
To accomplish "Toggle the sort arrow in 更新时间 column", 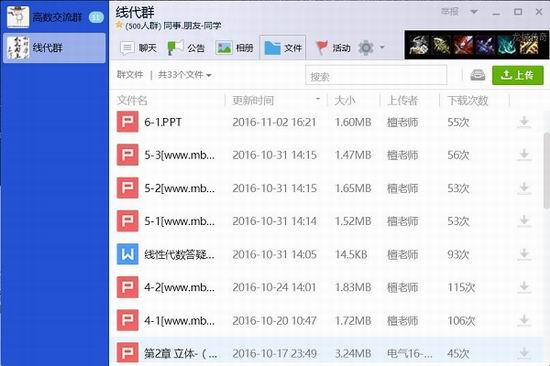I will 318,99.
